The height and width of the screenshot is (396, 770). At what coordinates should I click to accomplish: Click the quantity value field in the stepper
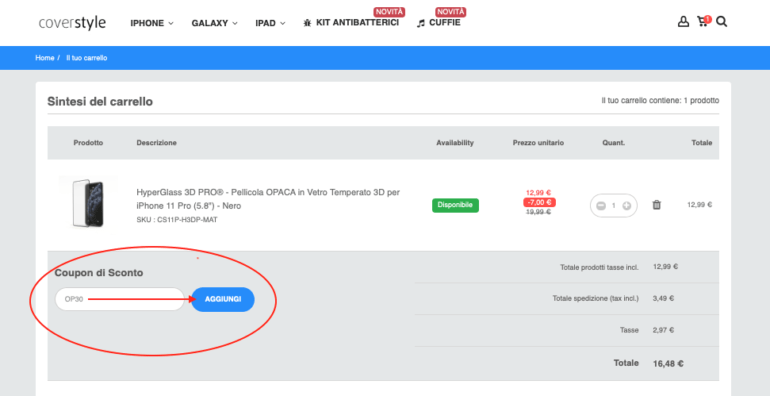coord(613,206)
